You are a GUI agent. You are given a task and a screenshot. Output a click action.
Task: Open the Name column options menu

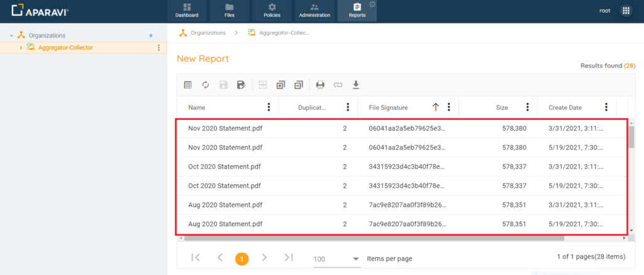[269, 107]
